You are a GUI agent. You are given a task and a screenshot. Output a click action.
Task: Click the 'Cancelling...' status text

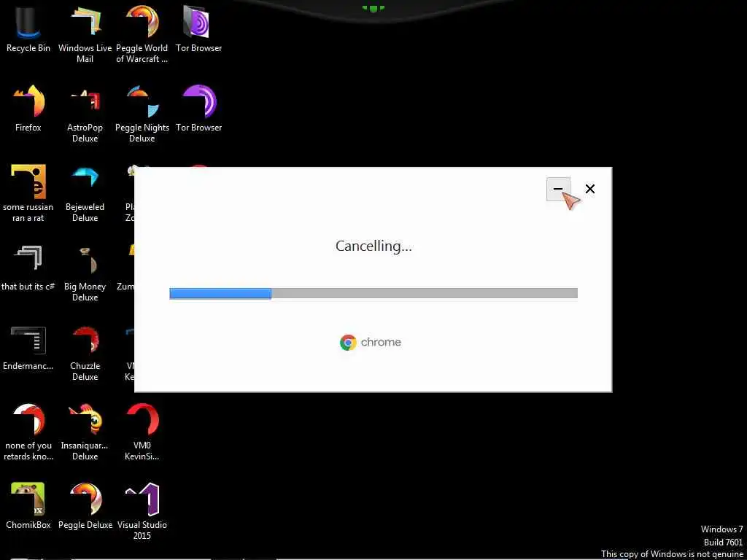[x=373, y=246]
